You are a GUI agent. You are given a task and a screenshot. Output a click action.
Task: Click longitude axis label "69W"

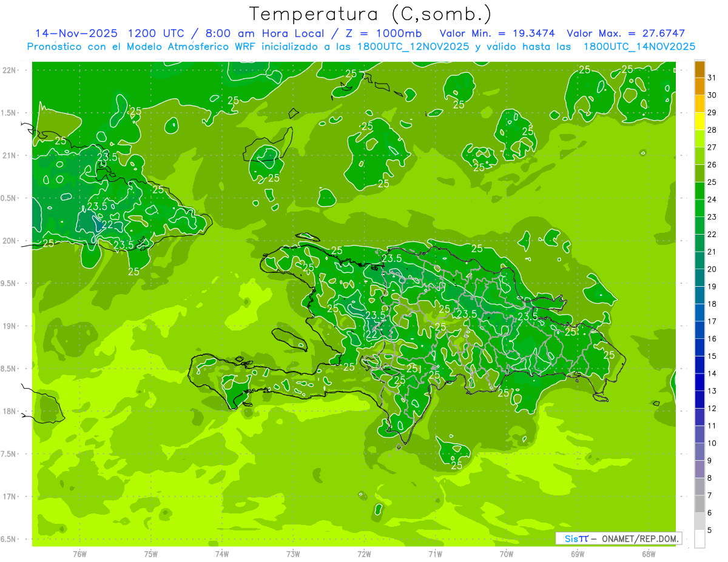pos(578,554)
